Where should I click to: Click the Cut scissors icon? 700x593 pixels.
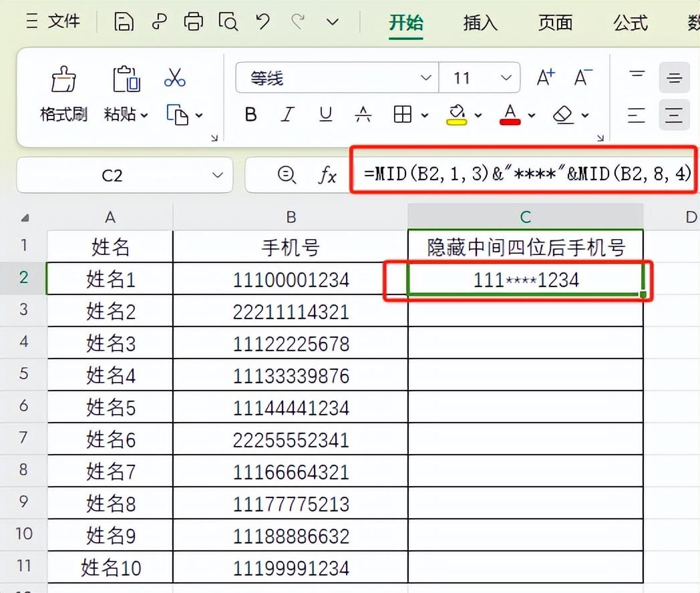point(174,77)
